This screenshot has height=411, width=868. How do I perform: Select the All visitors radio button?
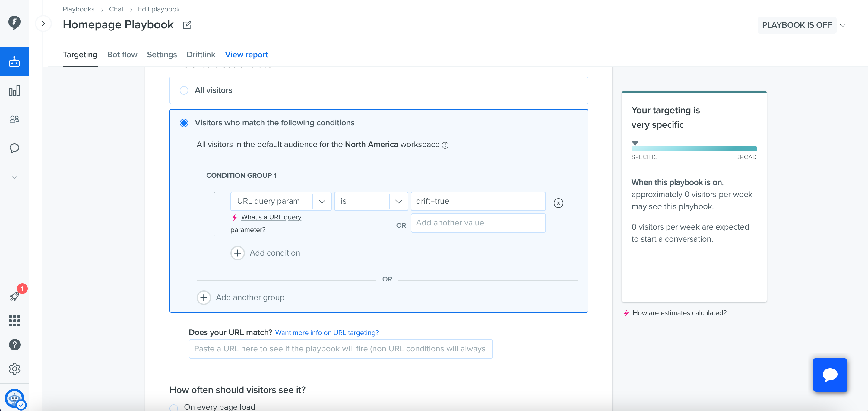pyautogui.click(x=184, y=90)
